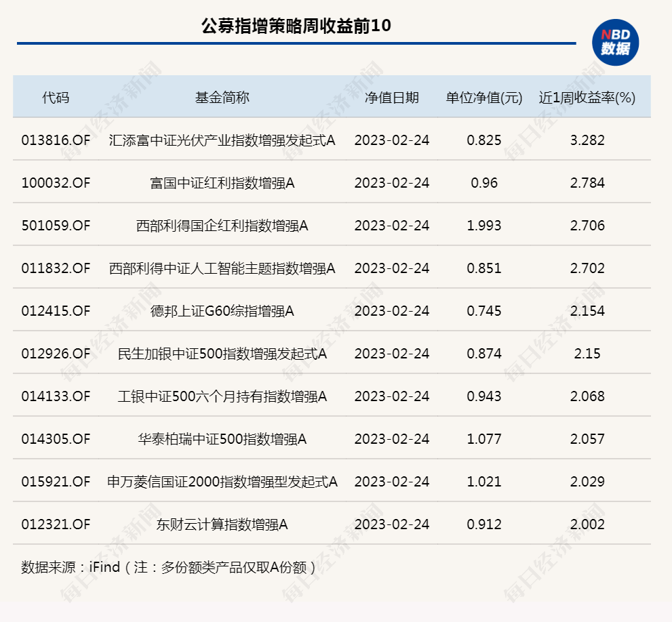
Task: Click fund code 013816.OF
Action: (56, 140)
